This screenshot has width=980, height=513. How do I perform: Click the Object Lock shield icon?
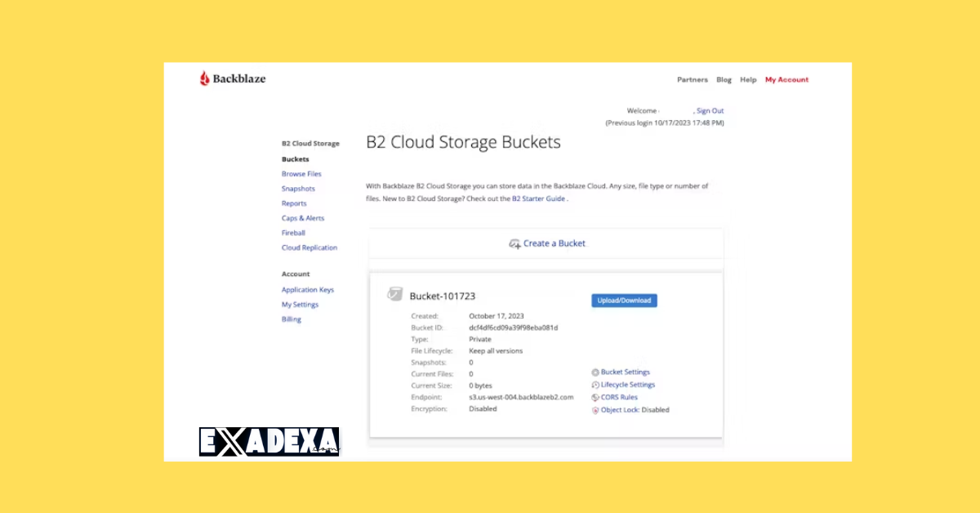[x=595, y=410]
